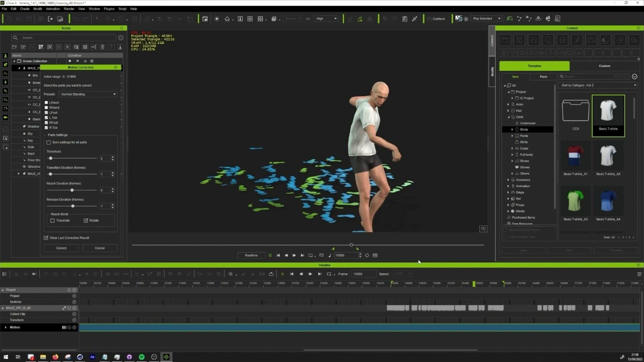Enable the LHand checkbox in Motion Correction
644x362 pixels.
click(x=46, y=103)
